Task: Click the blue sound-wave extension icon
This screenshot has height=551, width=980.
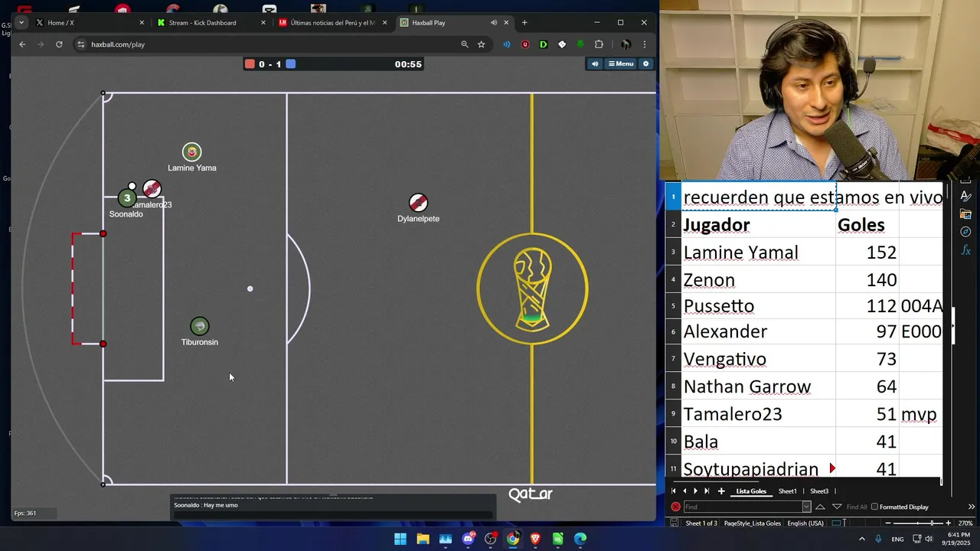Action: [506, 44]
